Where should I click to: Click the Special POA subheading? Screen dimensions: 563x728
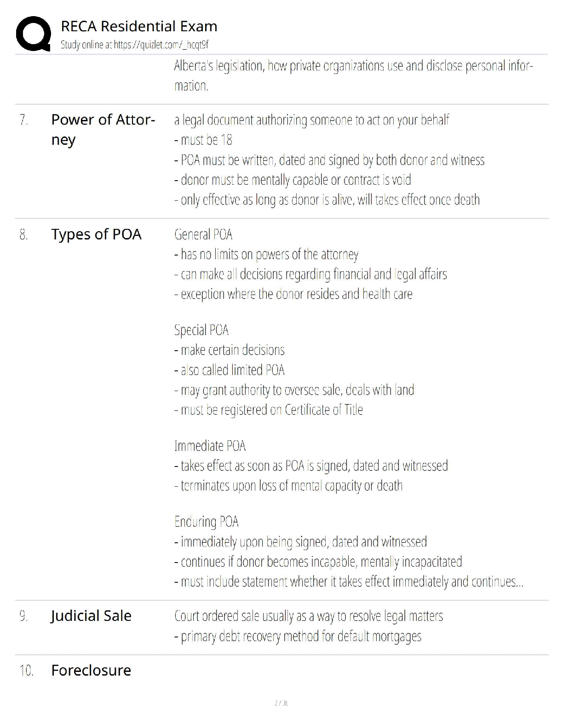pyautogui.click(x=201, y=330)
